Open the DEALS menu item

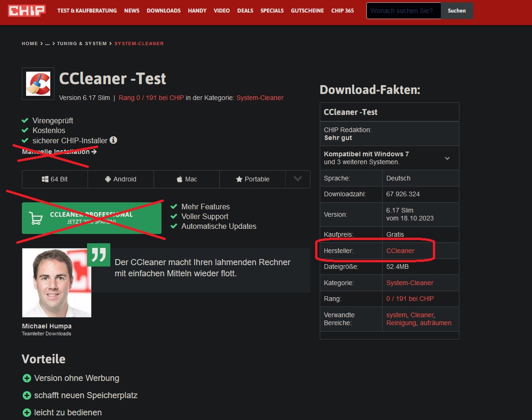[245, 11]
